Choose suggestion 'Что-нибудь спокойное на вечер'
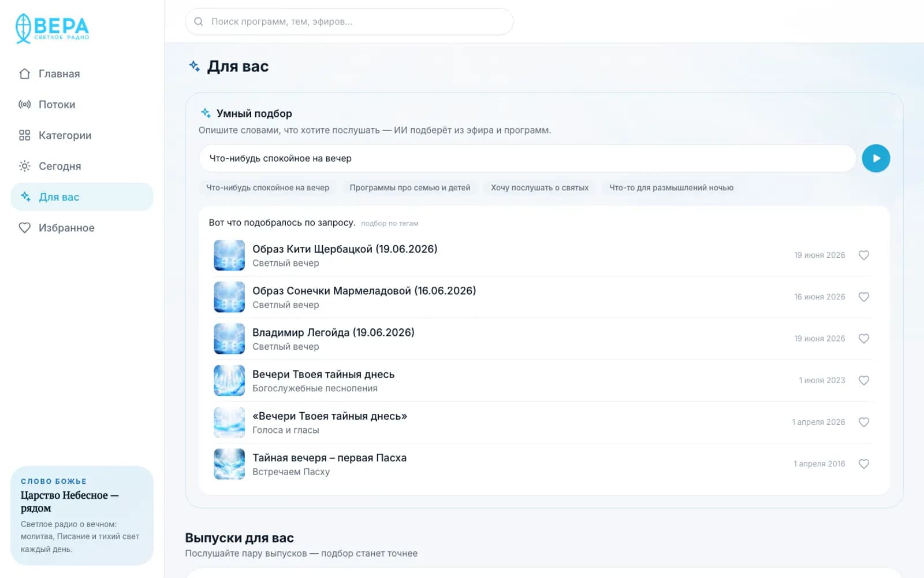Screen dimensions: 924x578 (267, 188)
